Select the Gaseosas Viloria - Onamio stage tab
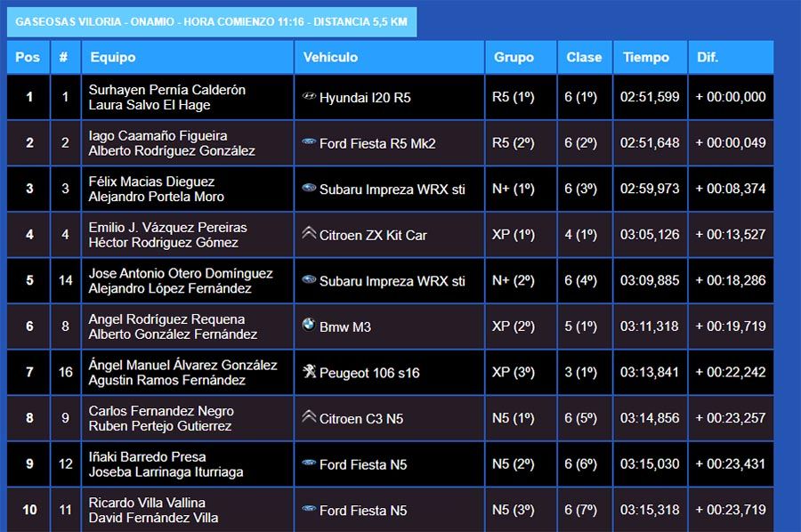The image size is (801, 532). 212,22
